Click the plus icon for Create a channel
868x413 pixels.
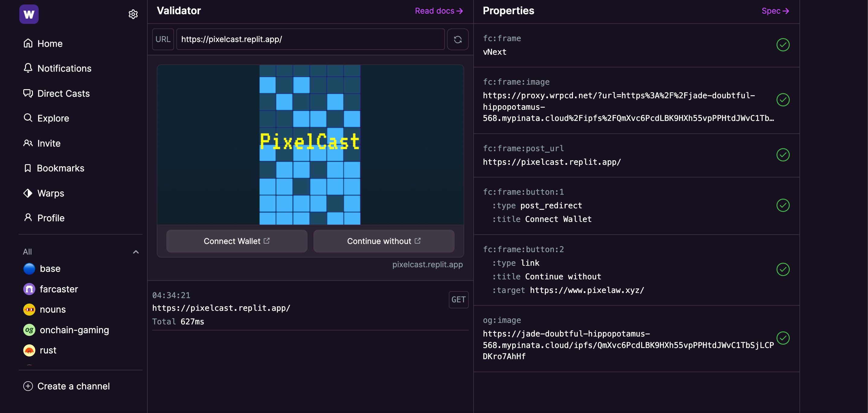(x=28, y=386)
